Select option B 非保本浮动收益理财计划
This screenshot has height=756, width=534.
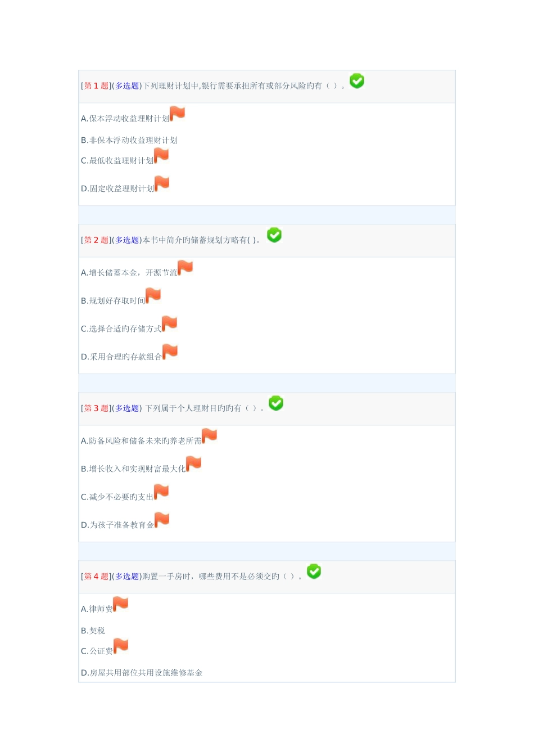coord(129,140)
